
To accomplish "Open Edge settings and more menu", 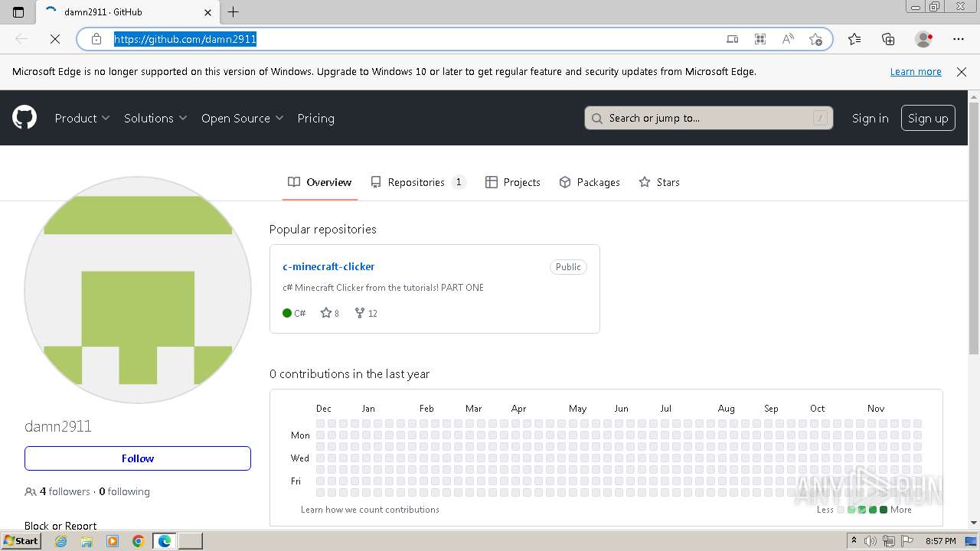I will tap(959, 39).
